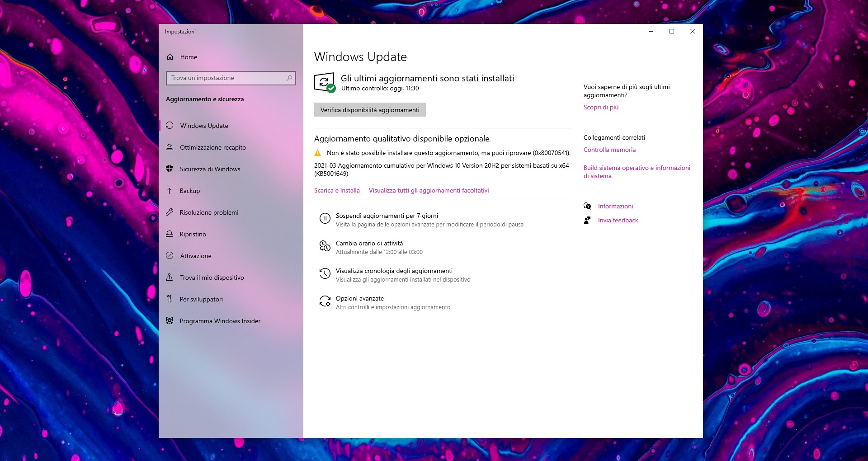Focus the Trova un'impostazione search field
868x461 pixels.
point(231,78)
